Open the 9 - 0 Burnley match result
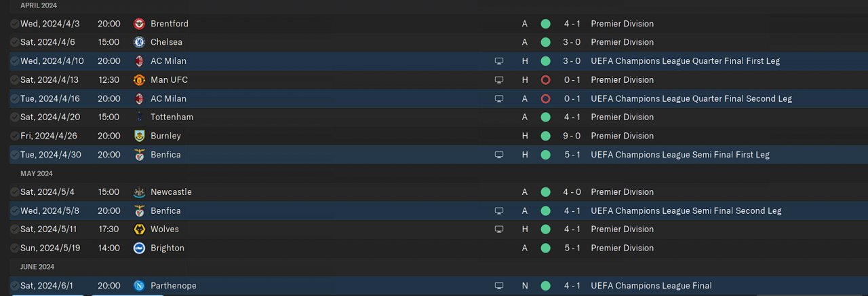Viewport: 868px width, 296px height. pos(572,136)
